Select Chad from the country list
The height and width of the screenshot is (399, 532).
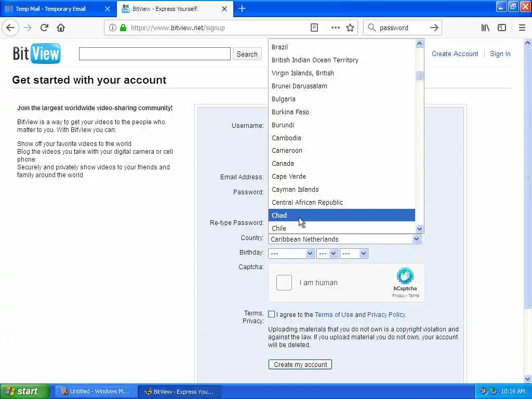pyautogui.click(x=342, y=215)
